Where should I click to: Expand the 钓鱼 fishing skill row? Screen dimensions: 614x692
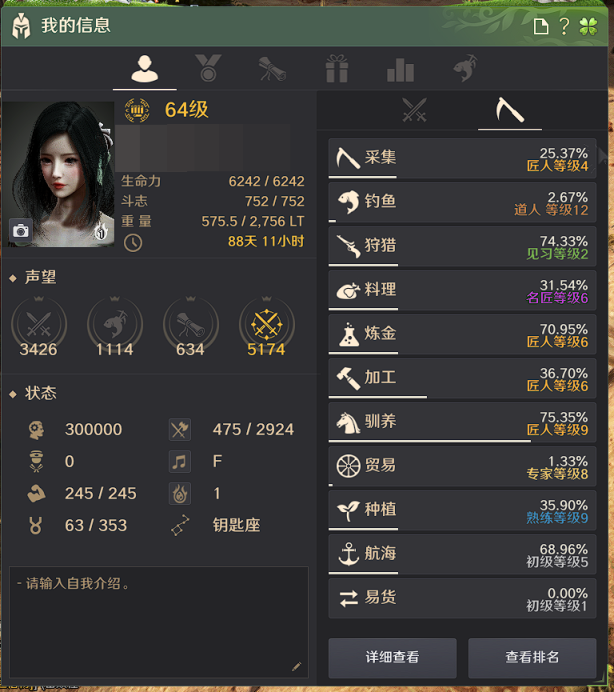[462, 202]
